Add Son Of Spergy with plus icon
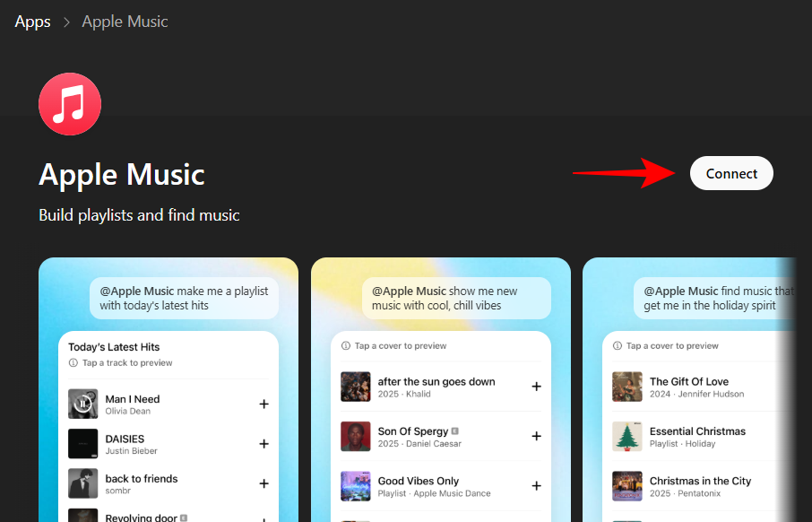This screenshot has height=522, width=812. click(x=537, y=437)
